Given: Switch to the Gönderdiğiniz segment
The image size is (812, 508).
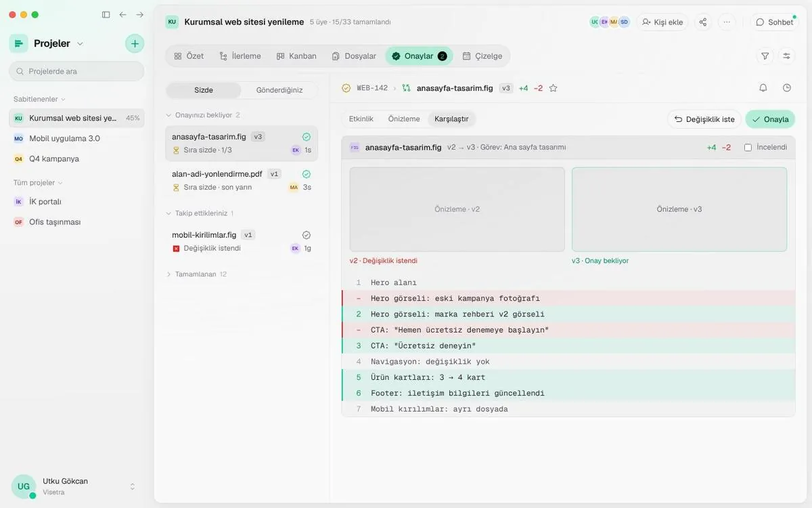Looking at the screenshot, I should click(279, 90).
